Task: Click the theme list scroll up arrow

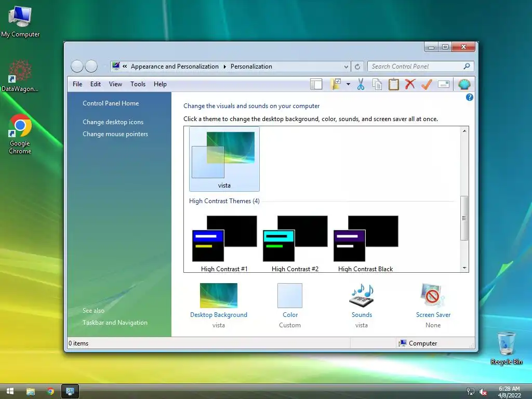Action: [x=464, y=131]
